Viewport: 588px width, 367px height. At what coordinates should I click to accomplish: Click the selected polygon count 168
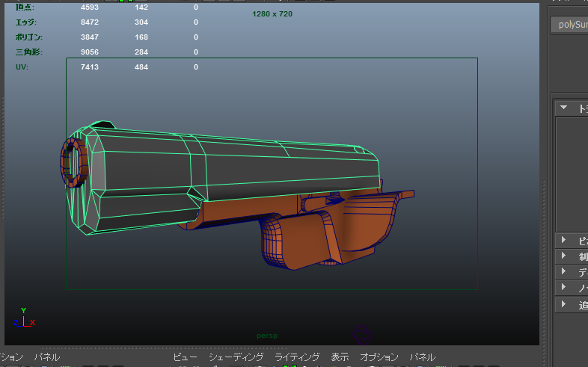click(141, 37)
